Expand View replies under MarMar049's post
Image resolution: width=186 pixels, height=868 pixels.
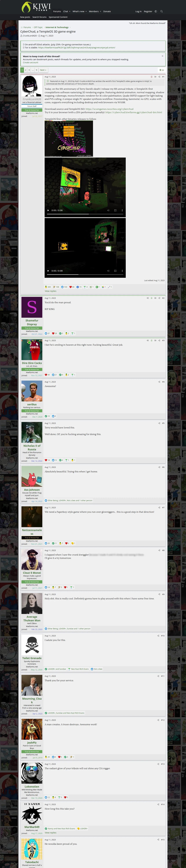(51, 833)
